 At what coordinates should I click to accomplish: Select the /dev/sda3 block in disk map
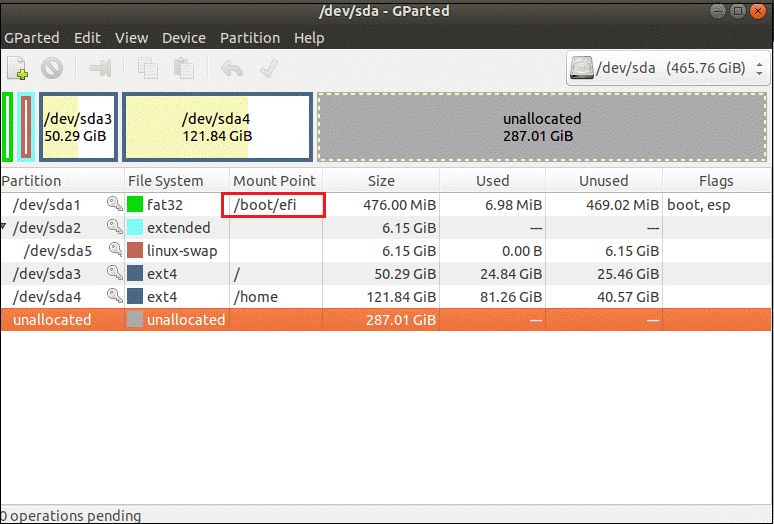tap(78, 127)
